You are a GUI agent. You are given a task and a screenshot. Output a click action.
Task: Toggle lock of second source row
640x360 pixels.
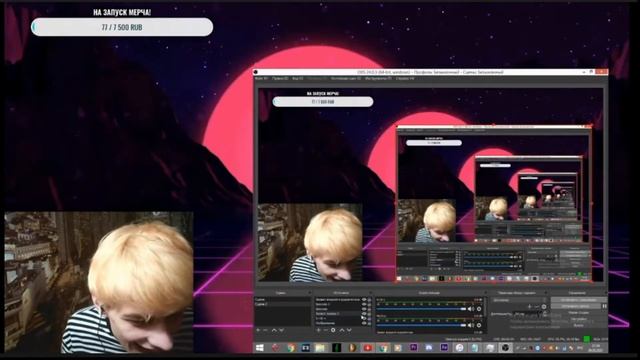(x=369, y=304)
